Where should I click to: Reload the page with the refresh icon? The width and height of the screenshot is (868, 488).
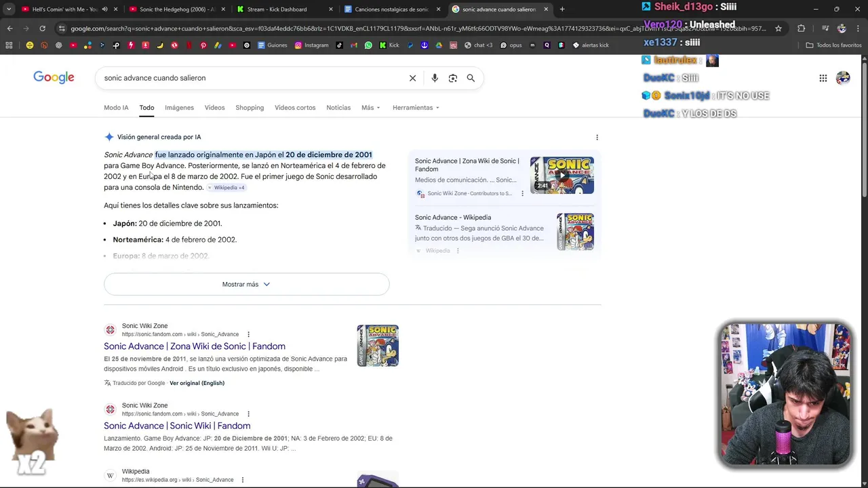(42, 28)
